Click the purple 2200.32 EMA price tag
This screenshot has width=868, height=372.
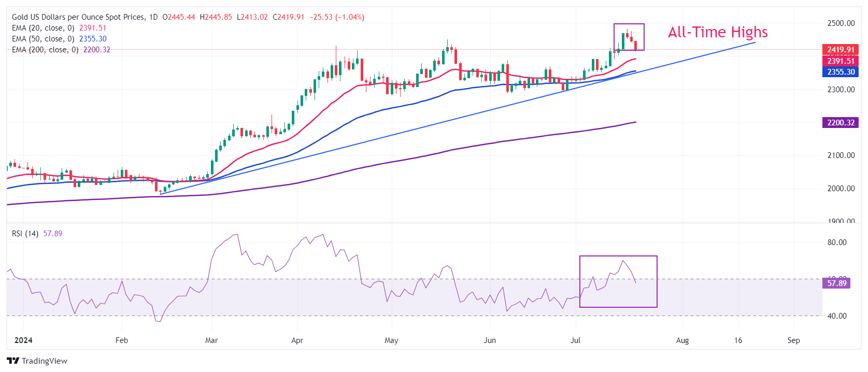pyautogui.click(x=840, y=123)
